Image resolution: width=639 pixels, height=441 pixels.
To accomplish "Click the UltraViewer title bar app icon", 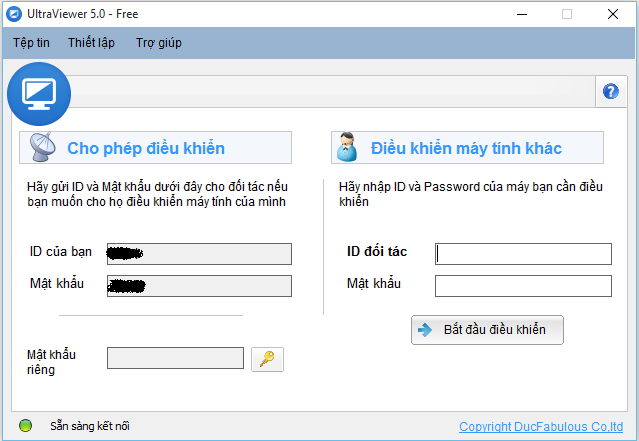I will coord(14,14).
